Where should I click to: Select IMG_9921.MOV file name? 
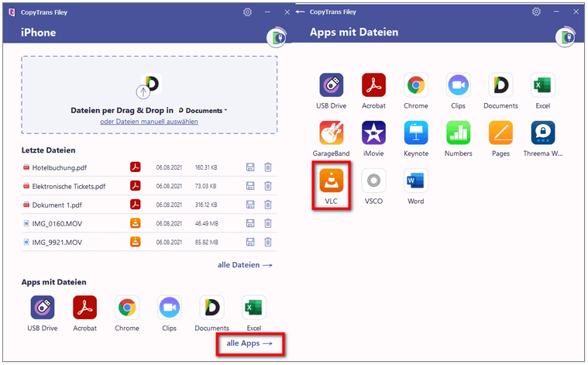tap(57, 243)
